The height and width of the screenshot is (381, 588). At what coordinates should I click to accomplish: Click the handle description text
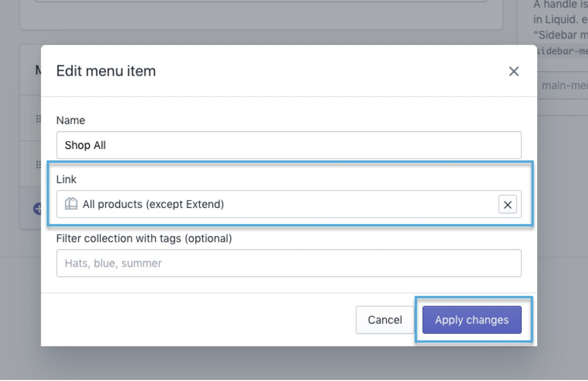click(561, 20)
